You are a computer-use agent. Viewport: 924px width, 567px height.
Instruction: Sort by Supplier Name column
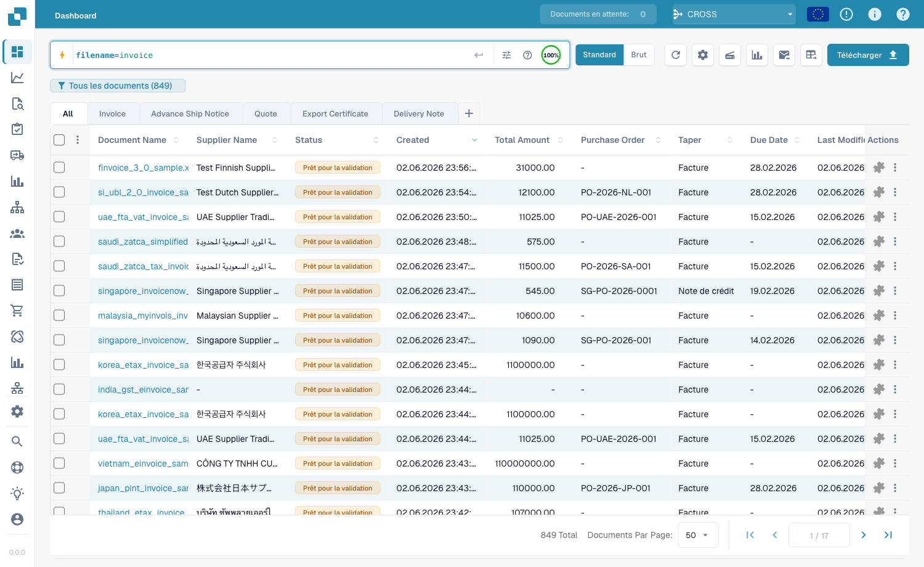275,140
